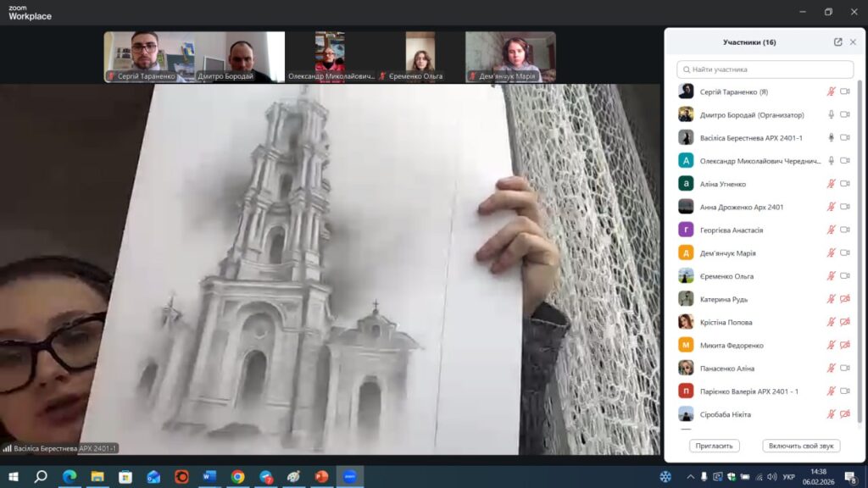The width and height of the screenshot is (868, 488).
Task: Click Георгієва Анастасія's avatar
Action: 686,230
